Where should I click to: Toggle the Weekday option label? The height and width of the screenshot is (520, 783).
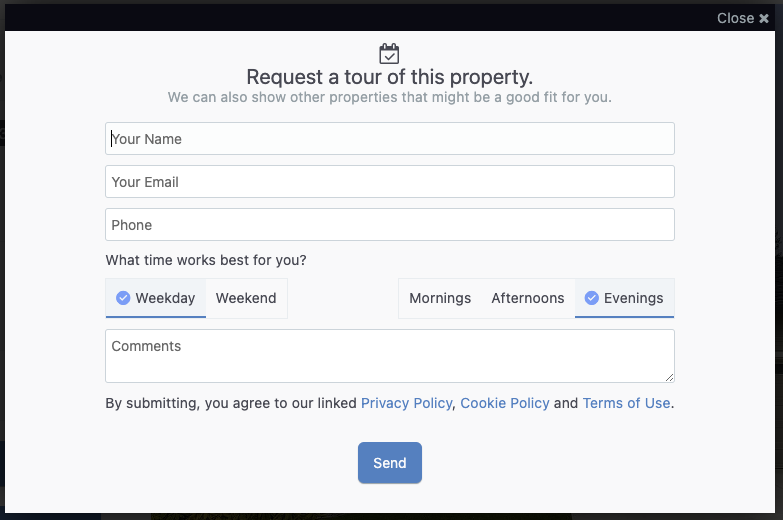click(x=165, y=298)
